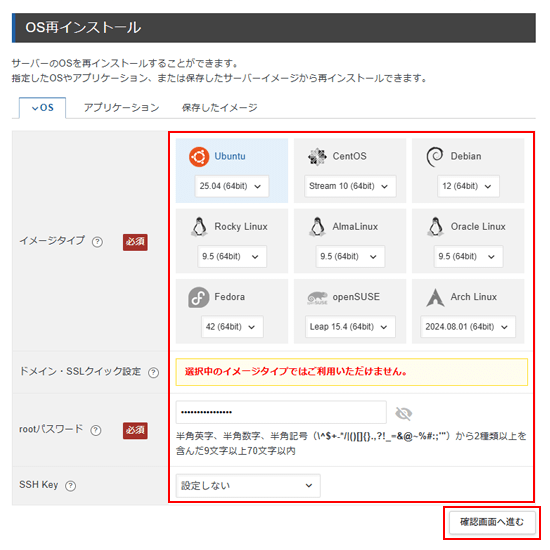
Task: Open AlmaLinux 9.5 version dropdown
Action: point(350,256)
